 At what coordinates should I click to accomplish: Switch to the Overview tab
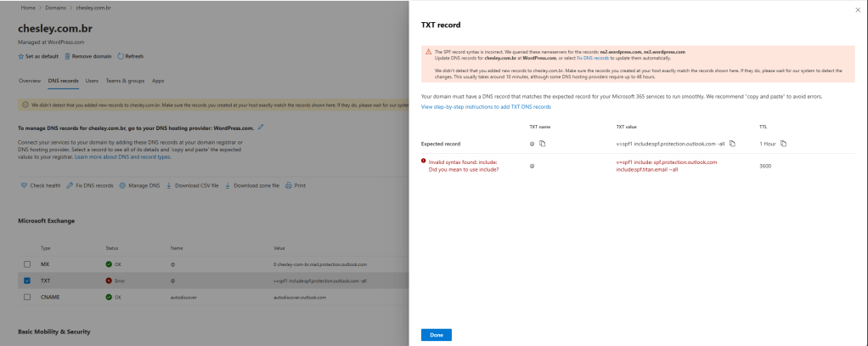pyautogui.click(x=30, y=81)
